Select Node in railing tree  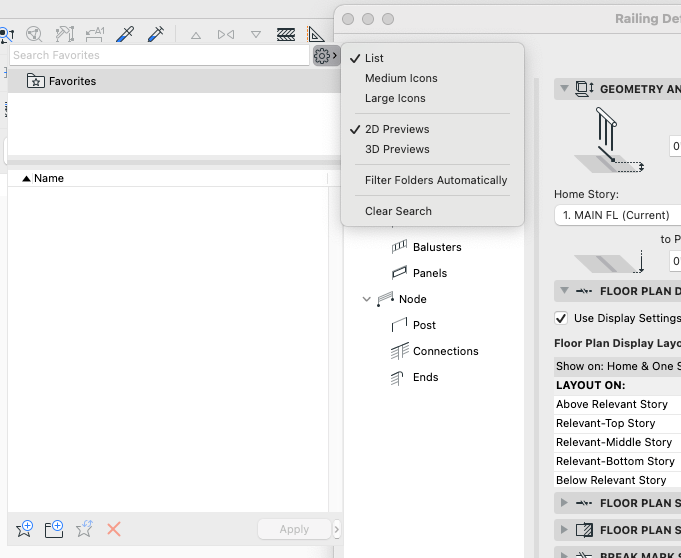click(x=413, y=299)
